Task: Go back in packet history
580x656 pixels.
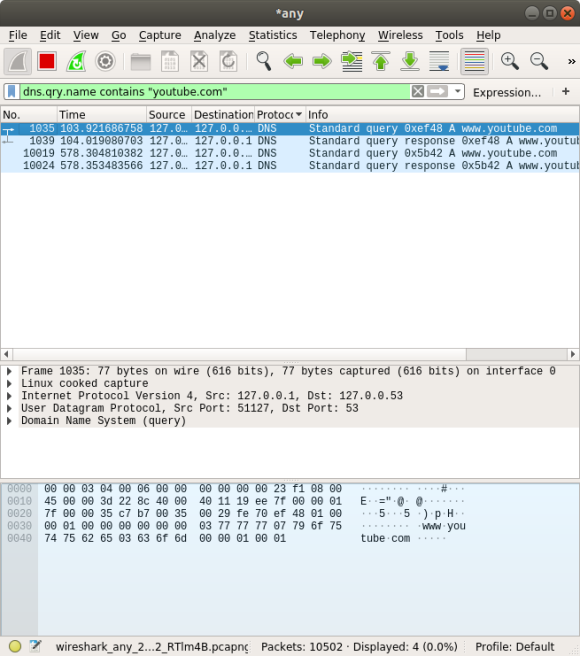Action: coord(293,62)
